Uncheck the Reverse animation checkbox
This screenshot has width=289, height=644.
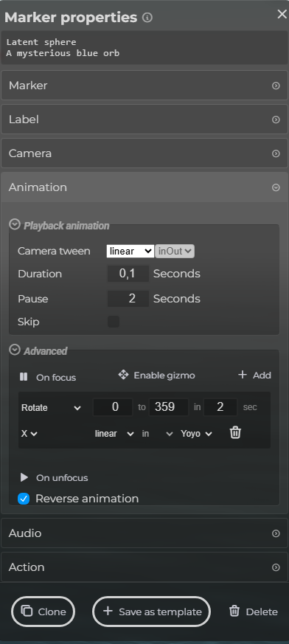24,499
